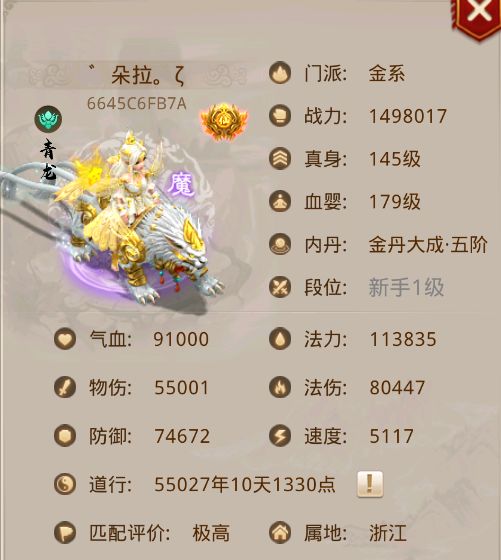Click the 匹配评价 flag icon
This screenshot has height=560, width=501.
65,533
